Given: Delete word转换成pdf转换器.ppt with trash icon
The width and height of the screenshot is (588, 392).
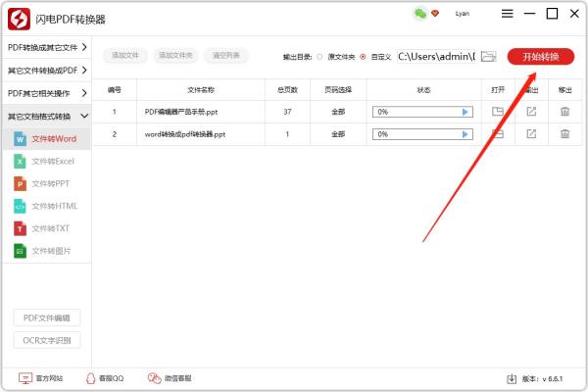Looking at the screenshot, I should [564, 134].
